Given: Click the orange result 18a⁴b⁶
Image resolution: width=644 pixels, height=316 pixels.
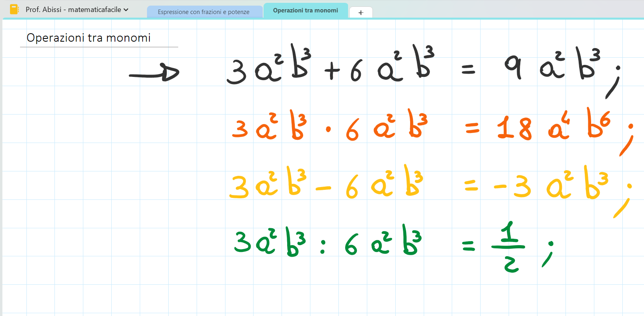Looking at the screenshot, I should point(553,125).
